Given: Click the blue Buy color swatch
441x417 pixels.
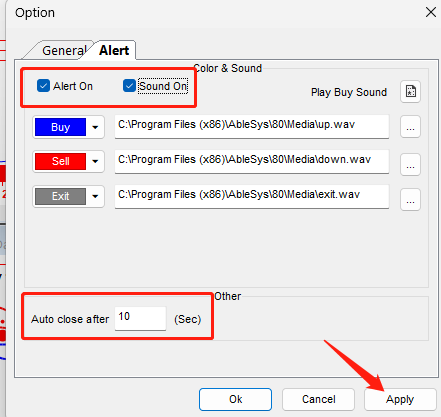Looking at the screenshot, I should pos(60,127).
